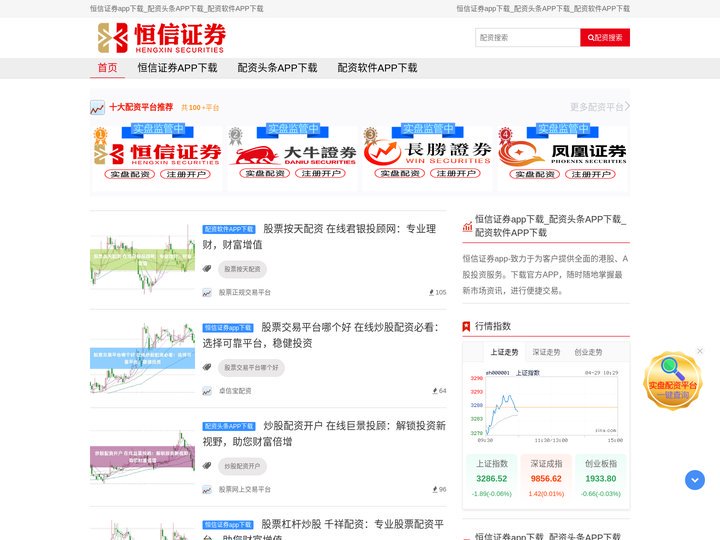Switch to the 创业走势 chart tab
720x540 pixels.
coord(588,352)
